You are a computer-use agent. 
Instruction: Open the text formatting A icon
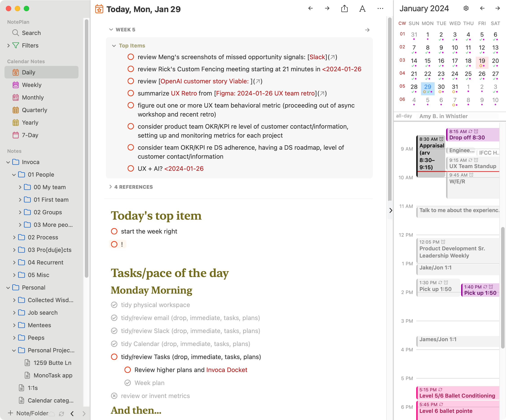tap(362, 9)
